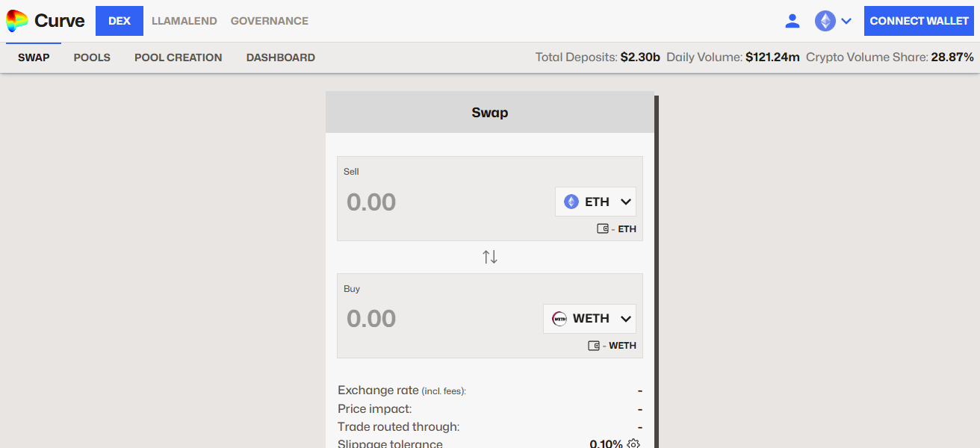Click the WETH balance label below Buy field

[621, 345]
